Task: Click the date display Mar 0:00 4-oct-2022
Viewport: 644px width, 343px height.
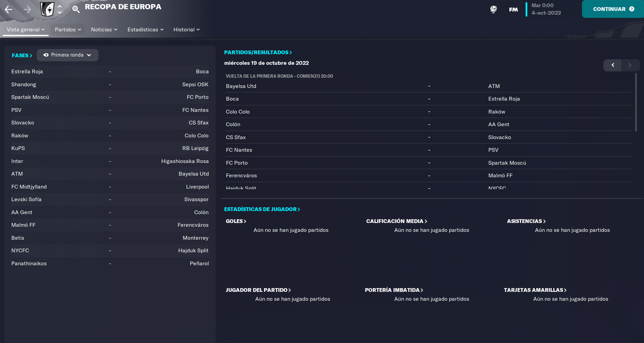Action: click(546, 9)
